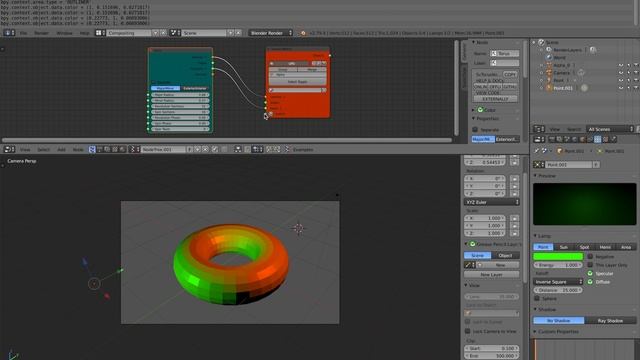This screenshot has height=360, width=640.
Task: Toggle the Specular checkbox
Action: pyautogui.click(x=590, y=273)
